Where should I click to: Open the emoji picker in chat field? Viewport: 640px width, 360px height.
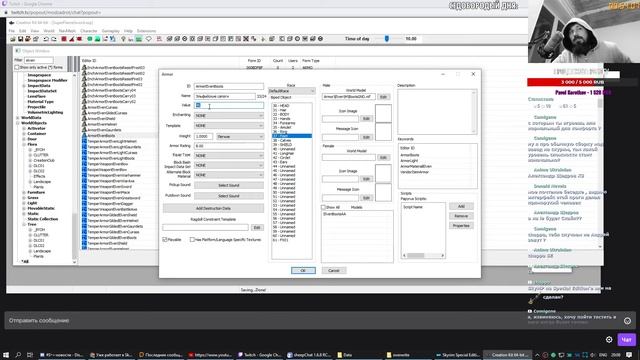(627, 321)
